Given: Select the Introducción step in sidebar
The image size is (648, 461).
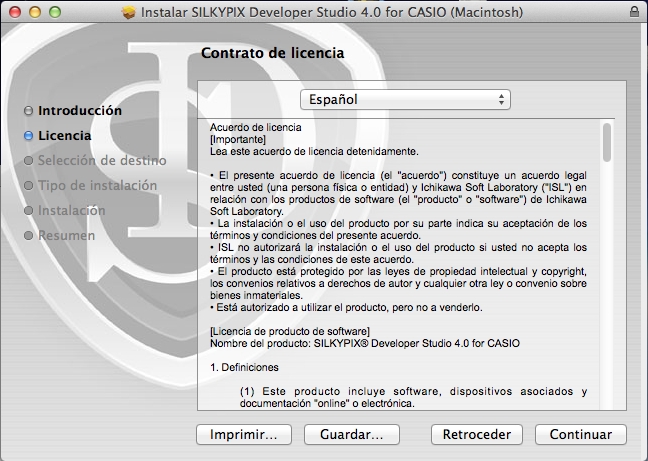Looking at the screenshot, I should pos(80,111).
